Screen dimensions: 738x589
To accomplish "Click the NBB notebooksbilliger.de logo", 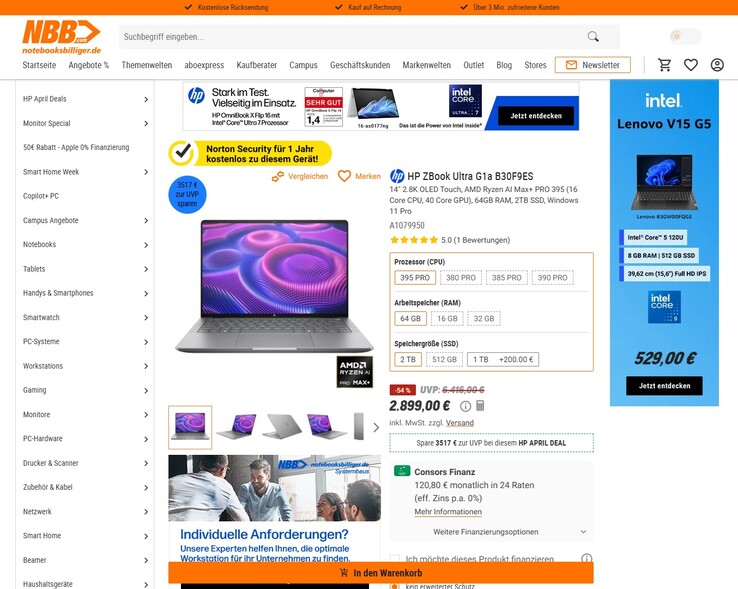I will [61, 37].
